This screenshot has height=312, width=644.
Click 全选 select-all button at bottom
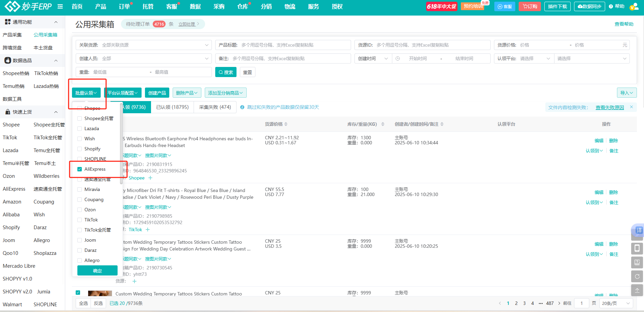(83, 303)
